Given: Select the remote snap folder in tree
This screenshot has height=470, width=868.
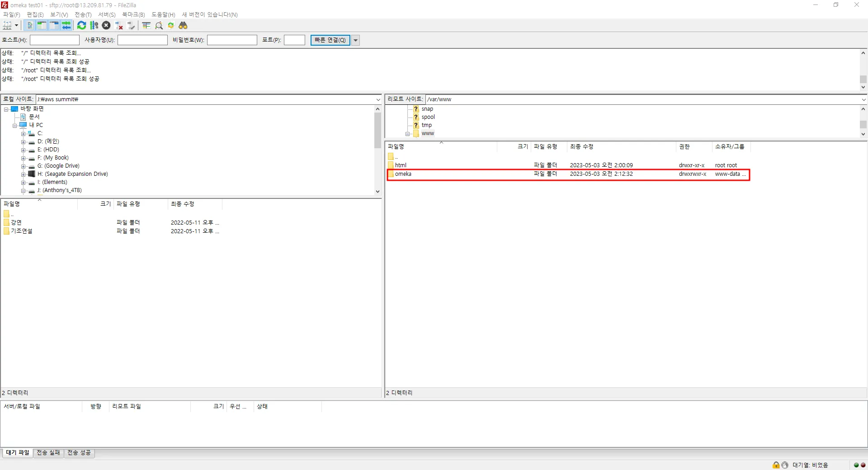Looking at the screenshot, I should (427, 109).
